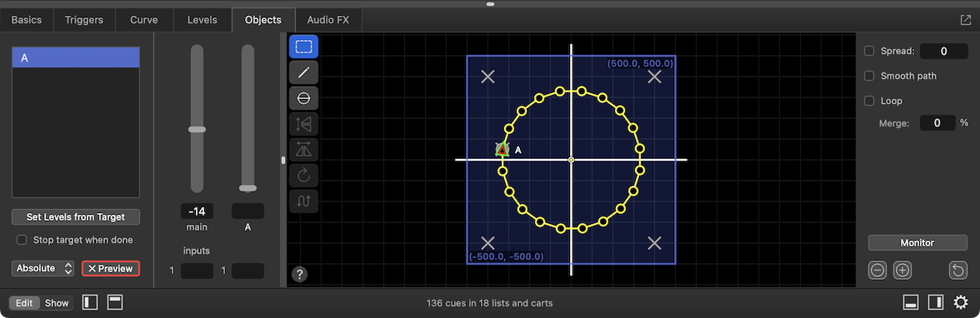
Task: Select the Objects tab
Action: point(263,20)
